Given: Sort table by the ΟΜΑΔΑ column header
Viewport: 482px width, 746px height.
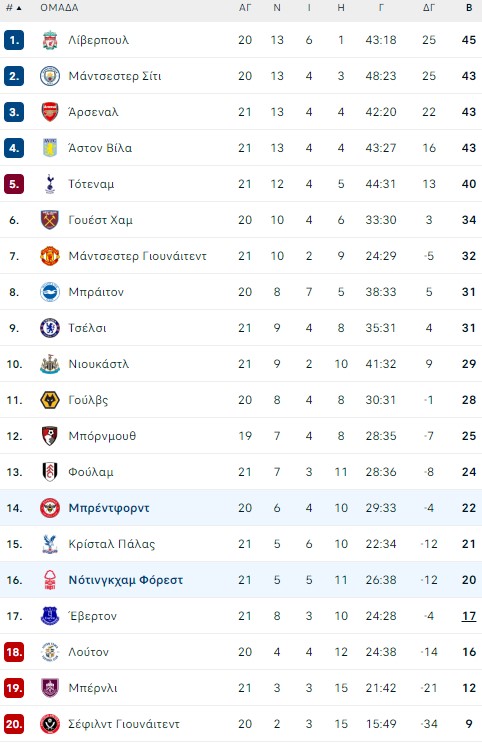Looking at the screenshot, I should click(x=59, y=8).
